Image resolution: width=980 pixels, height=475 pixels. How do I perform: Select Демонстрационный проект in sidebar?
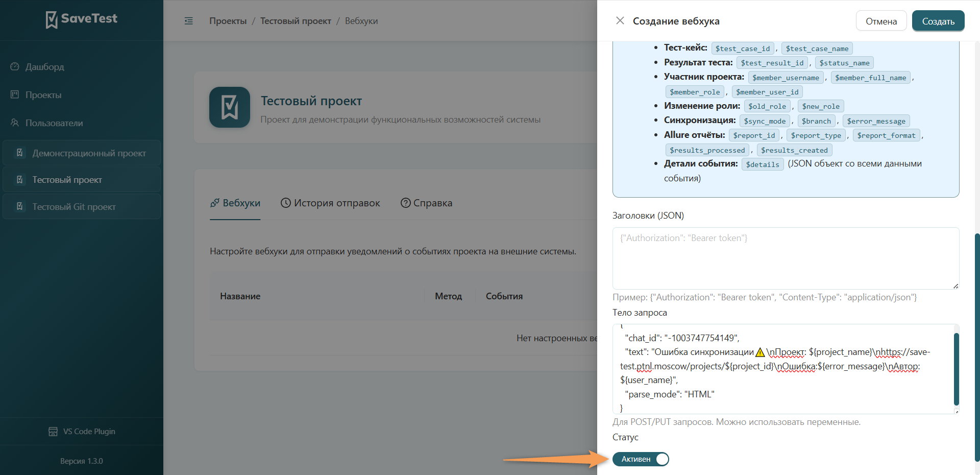(82, 153)
